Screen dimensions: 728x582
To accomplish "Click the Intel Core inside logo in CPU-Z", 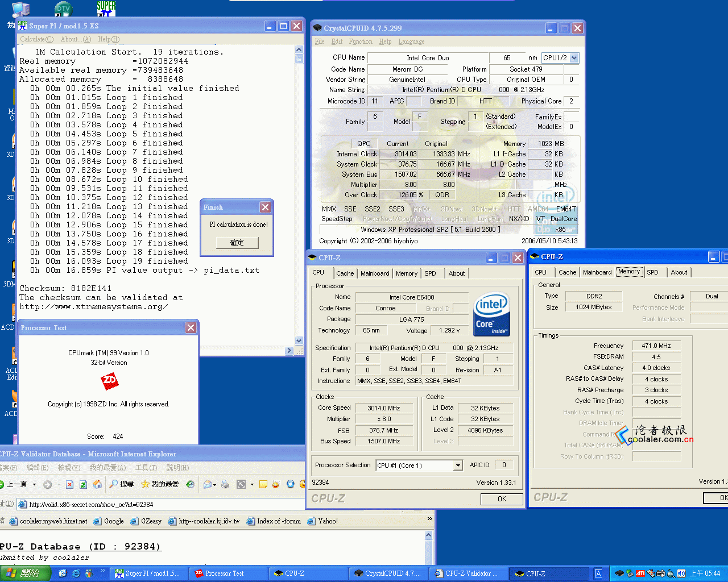I will [491, 315].
